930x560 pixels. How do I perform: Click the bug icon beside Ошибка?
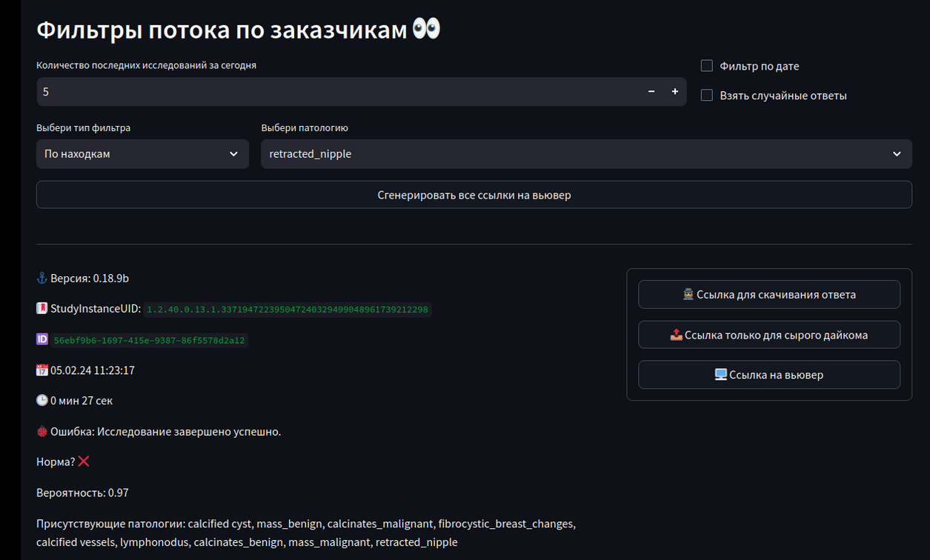[x=42, y=431]
